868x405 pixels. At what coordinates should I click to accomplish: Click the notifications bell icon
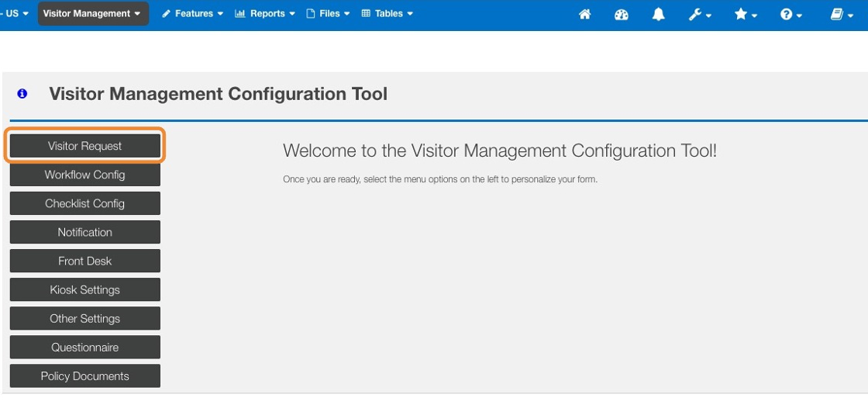(x=659, y=14)
